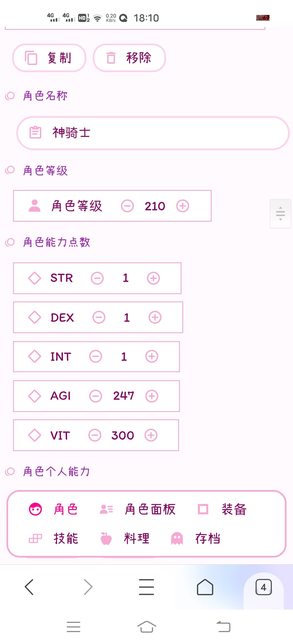
Task: Open the browser tabs counter showing 4
Action: click(263, 587)
